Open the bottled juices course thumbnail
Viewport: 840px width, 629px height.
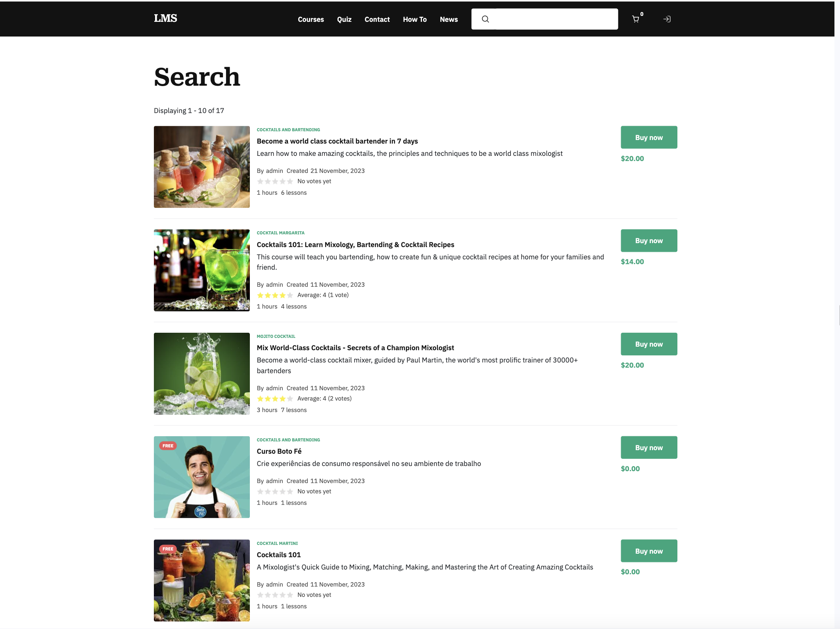tap(202, 167)
